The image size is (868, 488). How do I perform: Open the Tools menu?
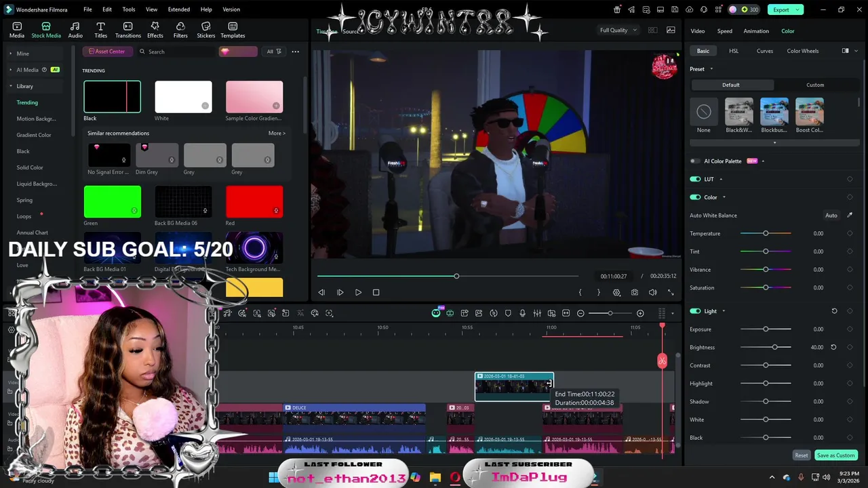tap(129, 9)
